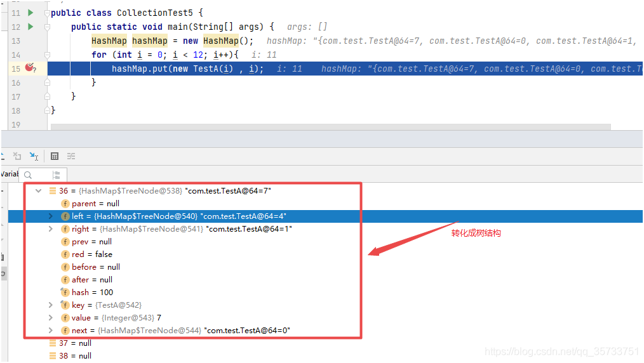This screenshot has width=644, height=363.
Task: Click the magnifier search icon in Variables
Action: [28, 175]
